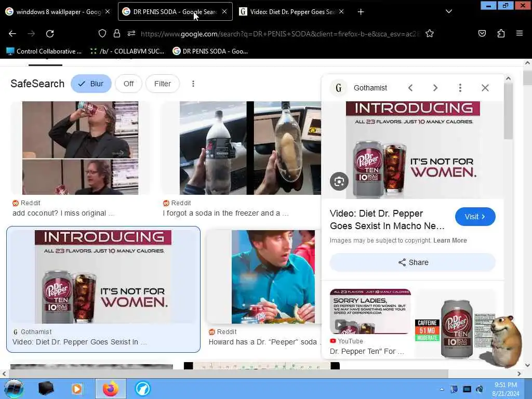Open the DR PENIS SODA bookmark

click(x=210, y=51)
